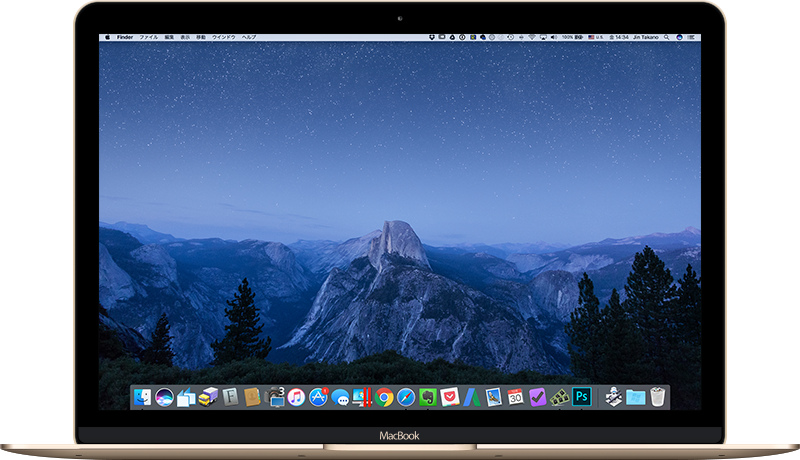This screenshot has width=800, height=460.
Task: Open the memory chips utility in Dock
Action: 559,397
